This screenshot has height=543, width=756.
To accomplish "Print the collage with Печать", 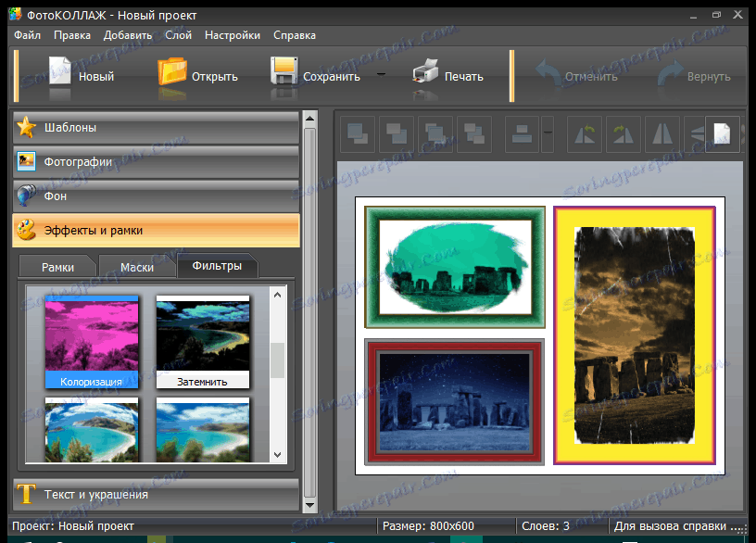I will pos(447,76).
